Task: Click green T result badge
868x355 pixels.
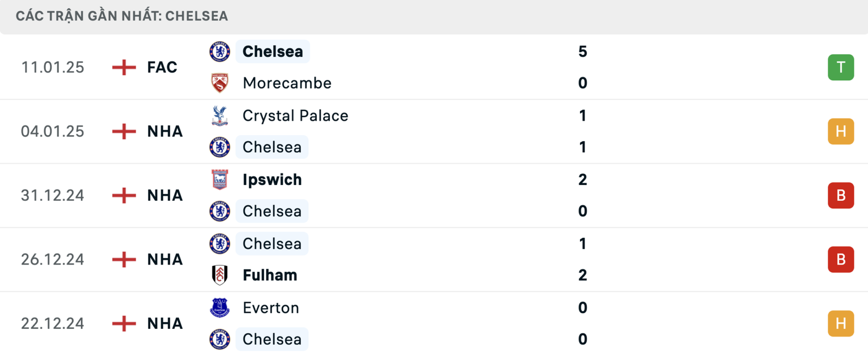Action: pos(840,67)
